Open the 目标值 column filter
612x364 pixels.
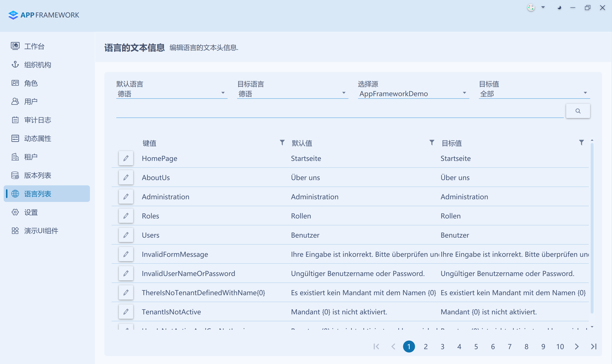581,142
